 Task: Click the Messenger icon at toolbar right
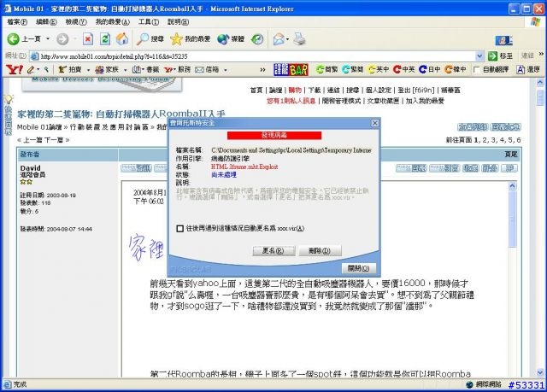click(x=503, y=40)
